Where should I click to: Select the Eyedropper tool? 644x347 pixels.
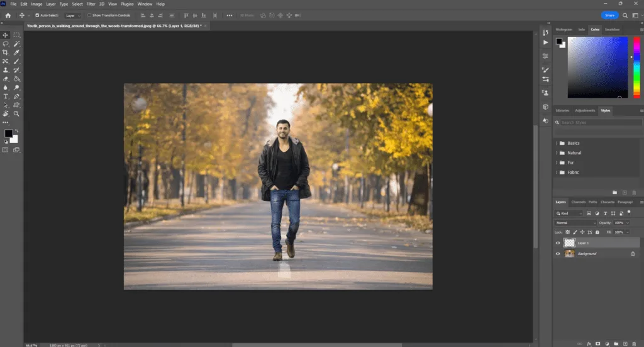(16, 53)
